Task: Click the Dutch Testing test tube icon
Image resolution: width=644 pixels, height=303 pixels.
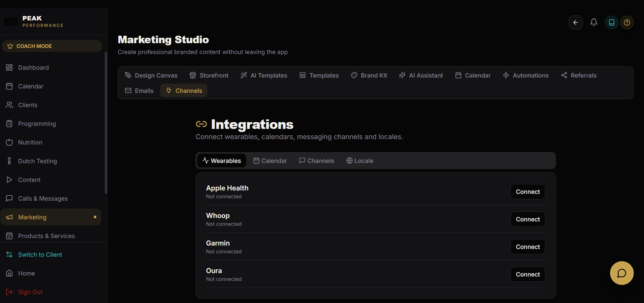Action: pyautogui.click(x=10, y=161)
